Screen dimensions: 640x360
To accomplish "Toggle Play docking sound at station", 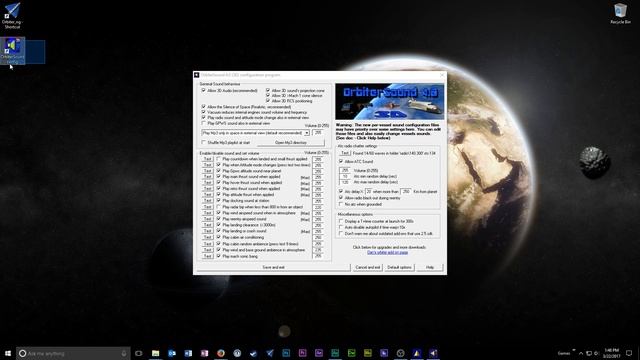I will pyautogui.click(x=218, y=201).
